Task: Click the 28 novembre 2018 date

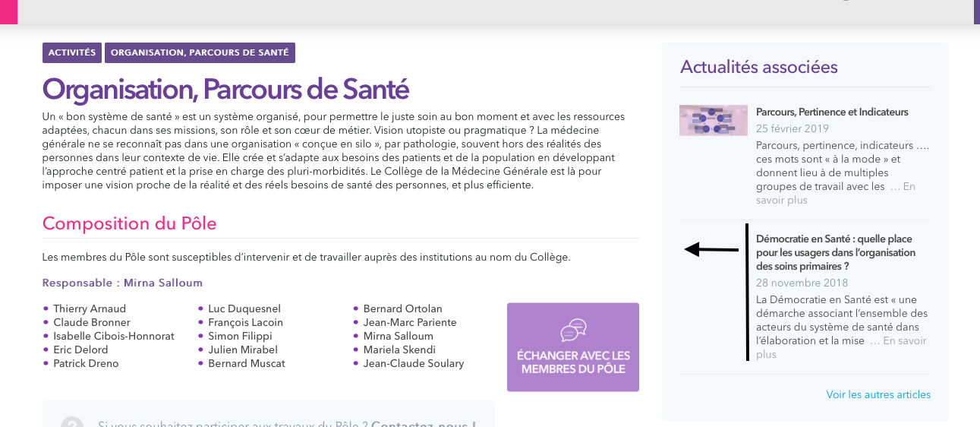Action: click(x=802, y=283)
